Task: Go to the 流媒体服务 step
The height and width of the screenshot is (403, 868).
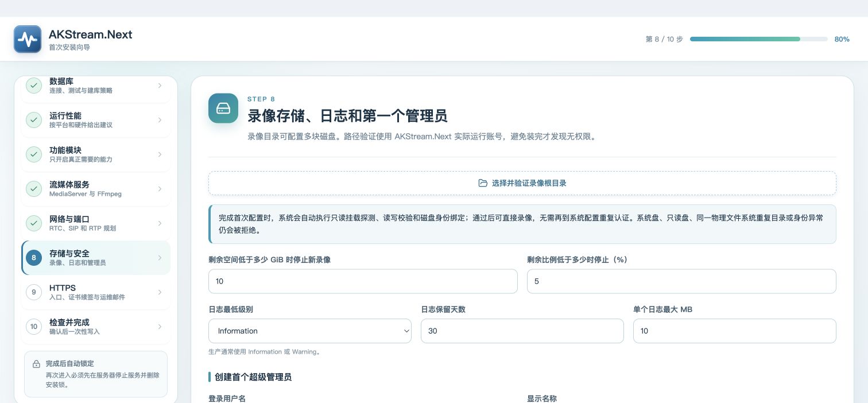Action: point(96,189)
